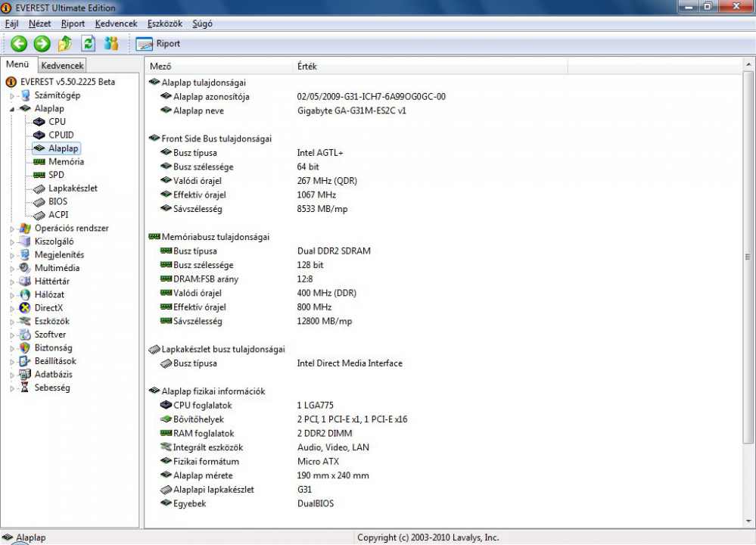
Task: Sort by the Érték column header
Action: point(430,67)
